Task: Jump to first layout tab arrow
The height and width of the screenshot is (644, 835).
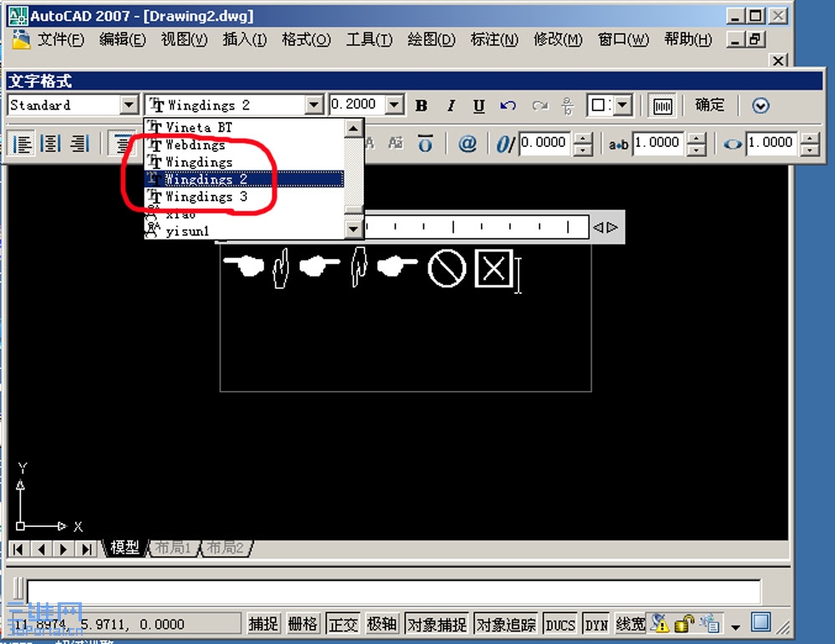Action: 18,549
